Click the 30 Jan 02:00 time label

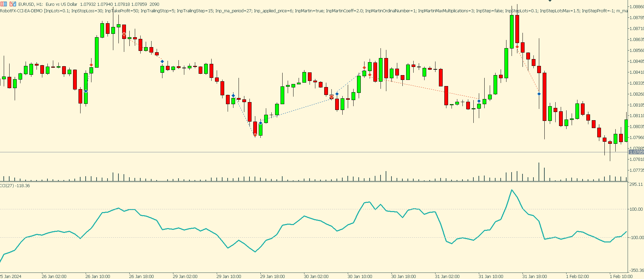pos(316,277)
